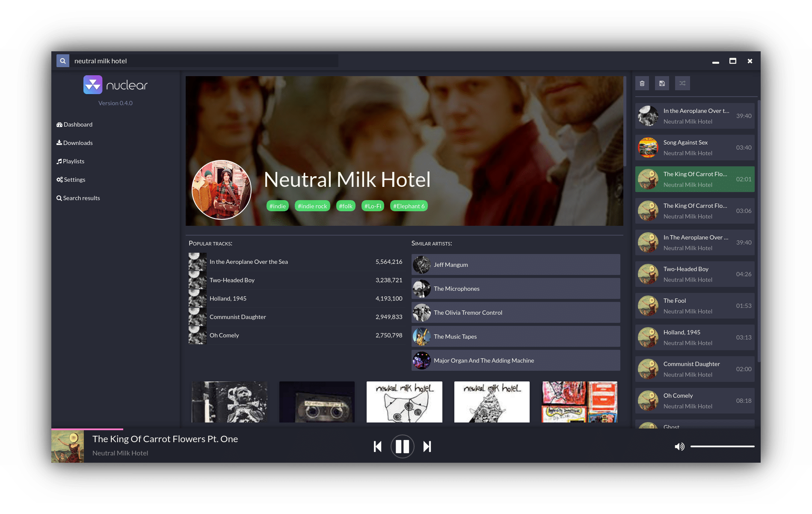The height and width of the screenshot is (514, 812).
Task: Seek on the pink playback progress bar
Action: point(87,429)
